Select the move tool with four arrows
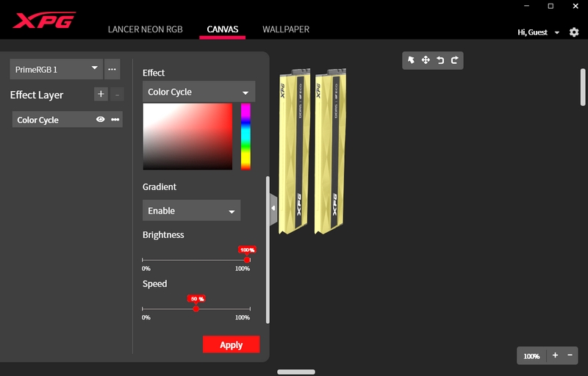 [426, 60]
